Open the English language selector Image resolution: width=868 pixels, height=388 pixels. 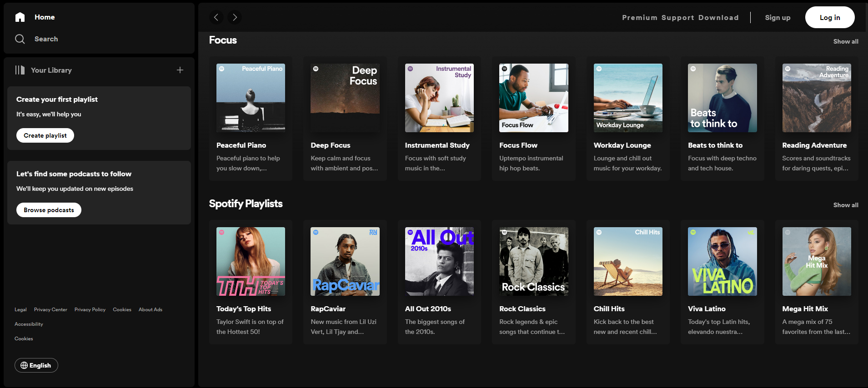[x=36, y=365]
